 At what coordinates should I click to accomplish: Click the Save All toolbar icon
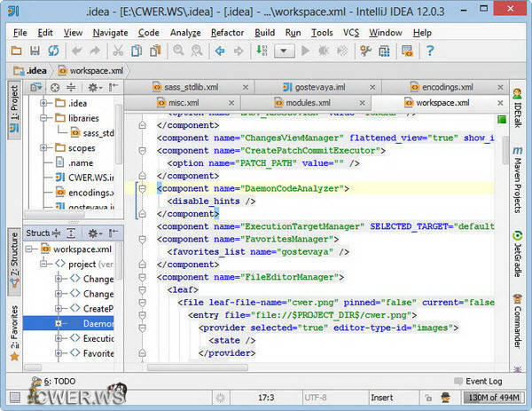(x=34, y=51)
